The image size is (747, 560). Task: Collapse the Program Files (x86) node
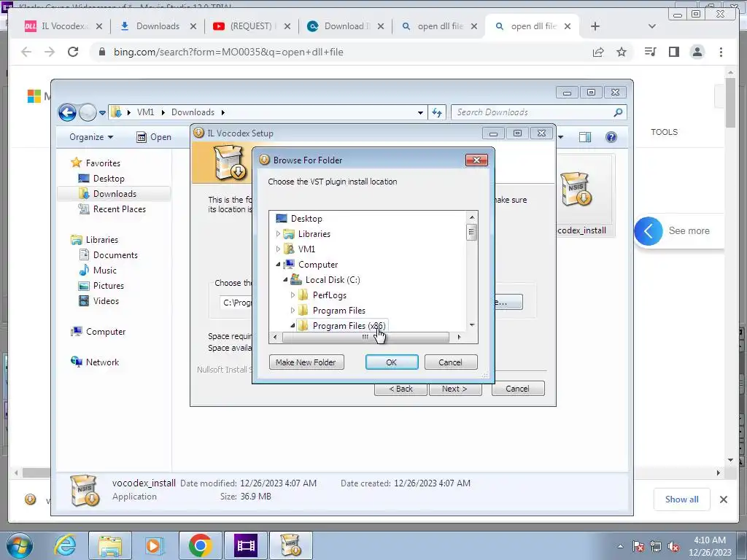(293, 326)
